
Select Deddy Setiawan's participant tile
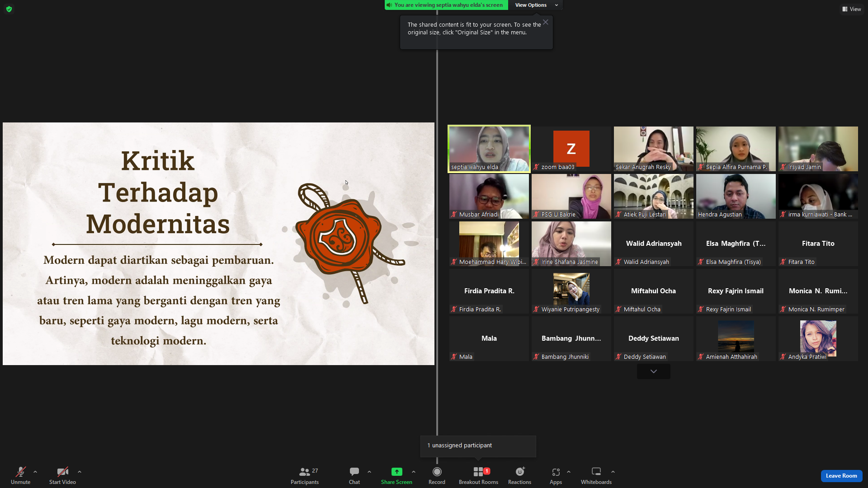(654, 338)
